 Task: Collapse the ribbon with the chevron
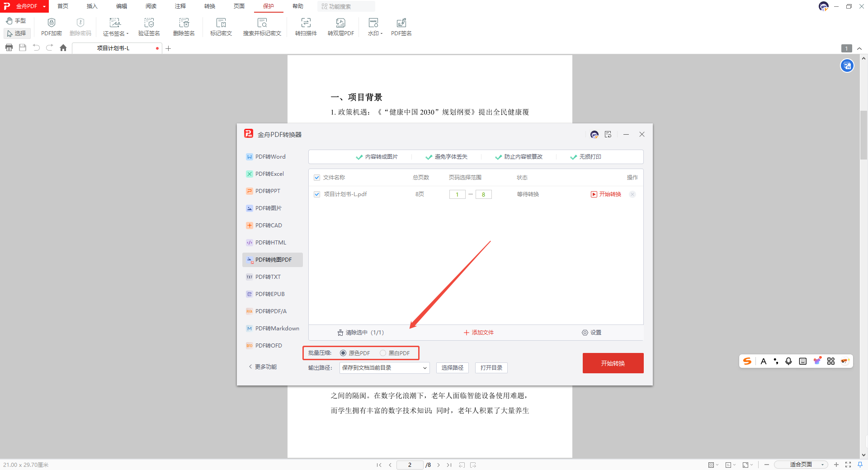pyautogui.click(x=859, y=48)
